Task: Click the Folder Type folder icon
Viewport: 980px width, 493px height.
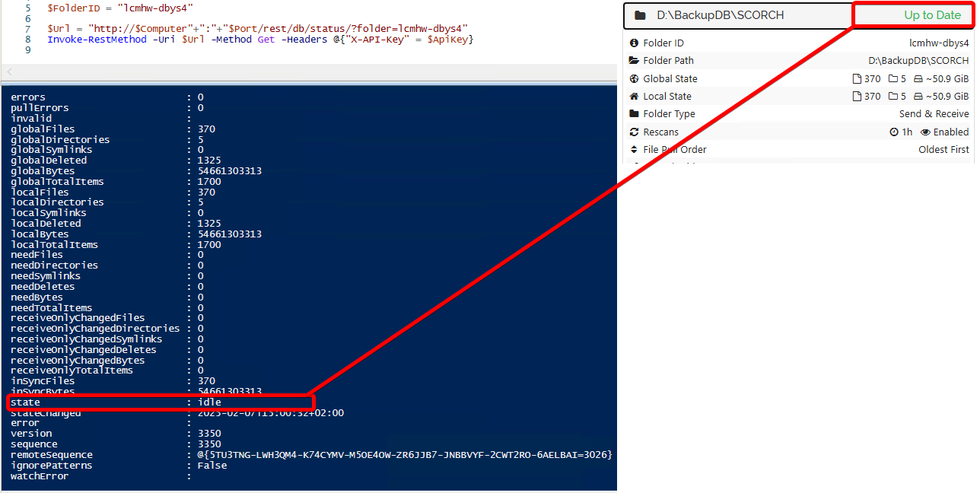Action: [x=634, y=114]
